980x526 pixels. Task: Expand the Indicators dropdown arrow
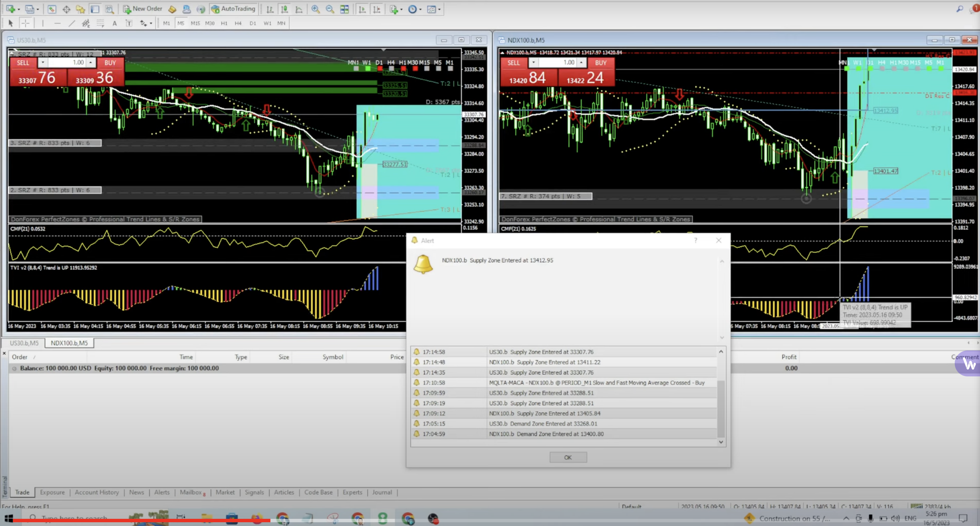point(401,9)
